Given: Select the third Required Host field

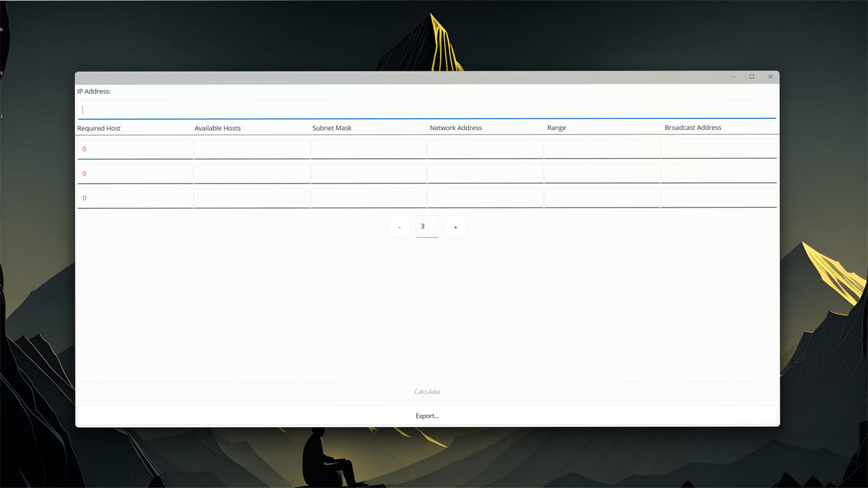Looking at the screenshot, I should [x=135, y=198].
